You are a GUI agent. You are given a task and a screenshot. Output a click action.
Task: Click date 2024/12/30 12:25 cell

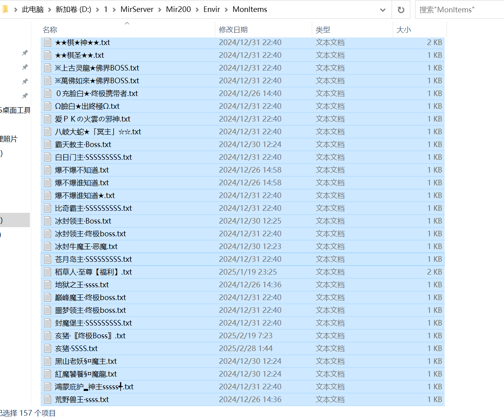tap(250, 221)
